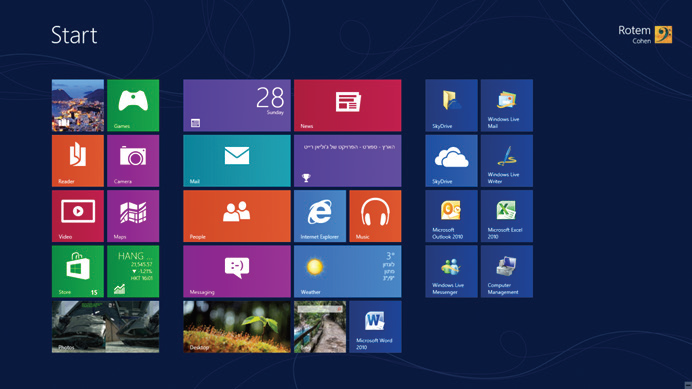Launch the Messaging tile
692x389 pixels.
[237, 272]
